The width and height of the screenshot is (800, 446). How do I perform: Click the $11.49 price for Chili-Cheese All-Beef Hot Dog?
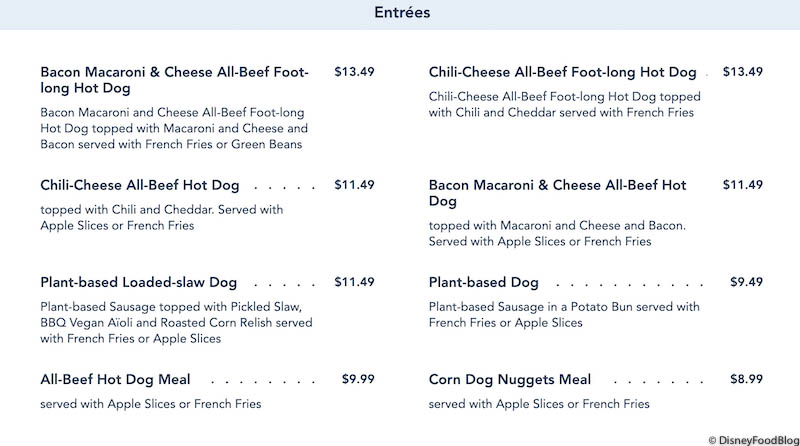(x=354, y=185)
